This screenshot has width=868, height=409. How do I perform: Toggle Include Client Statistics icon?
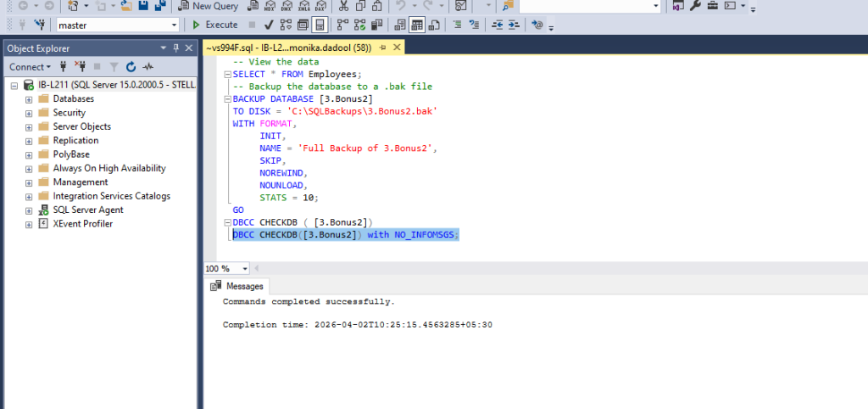[377, 25]
